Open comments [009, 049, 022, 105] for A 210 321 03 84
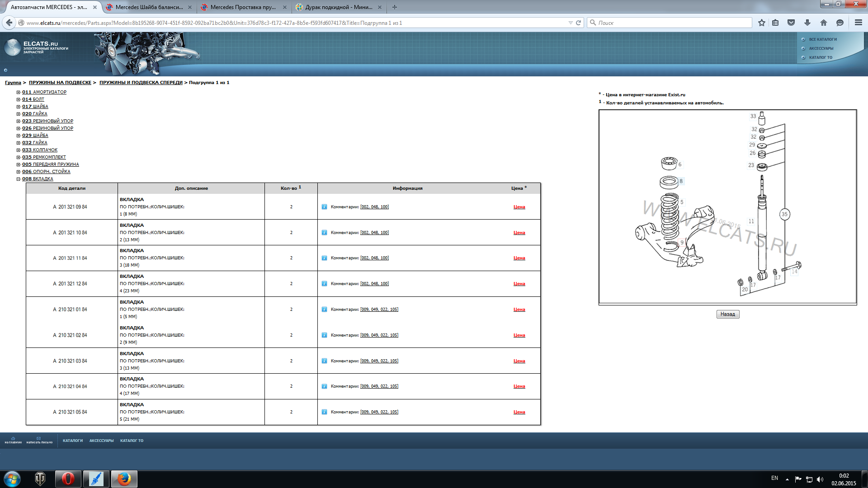Image resolution: width=868 pixels, height=488 pixels. [379, 361]
